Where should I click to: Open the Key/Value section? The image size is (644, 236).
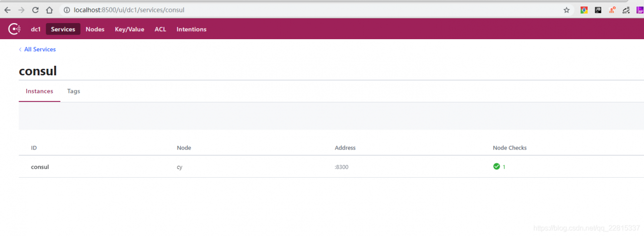(x=129, y=29)
